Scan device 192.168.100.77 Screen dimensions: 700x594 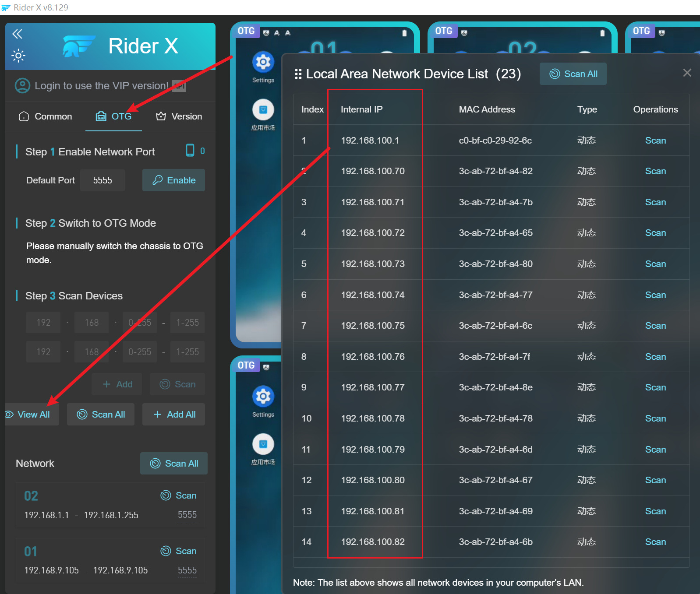[x=655, y=387]
